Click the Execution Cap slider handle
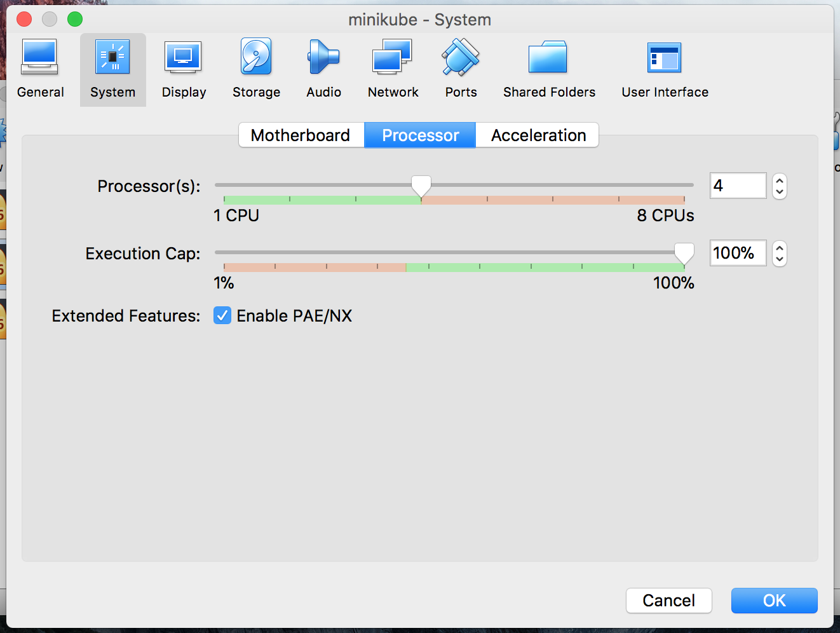This screenshot has height=633, width=840. 684,253
